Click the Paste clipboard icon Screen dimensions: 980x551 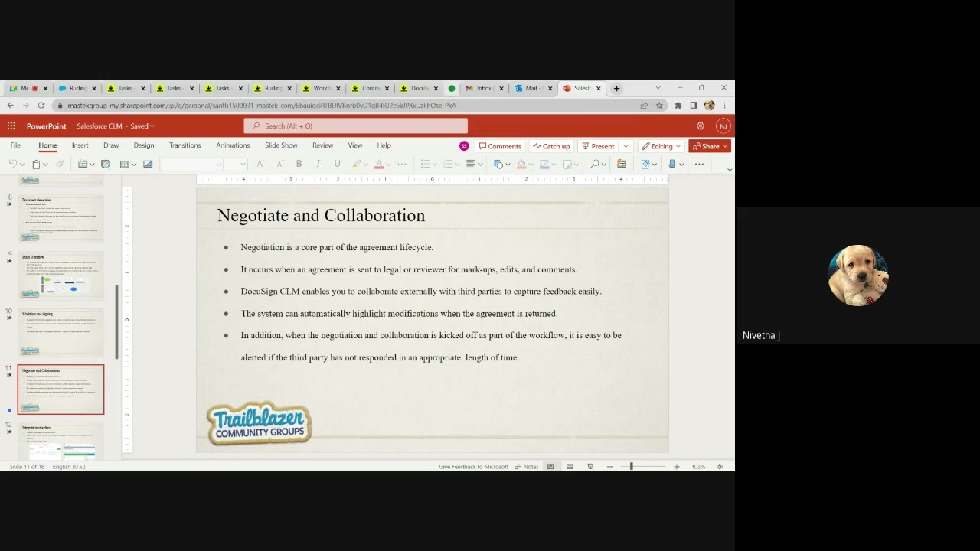click(x=36, y=164)
